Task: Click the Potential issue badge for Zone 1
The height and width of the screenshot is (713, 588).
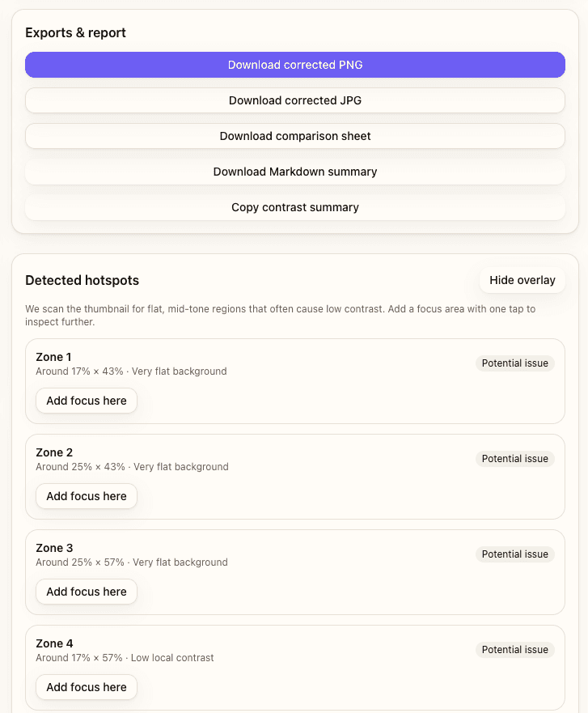Action: coord(514,363)
